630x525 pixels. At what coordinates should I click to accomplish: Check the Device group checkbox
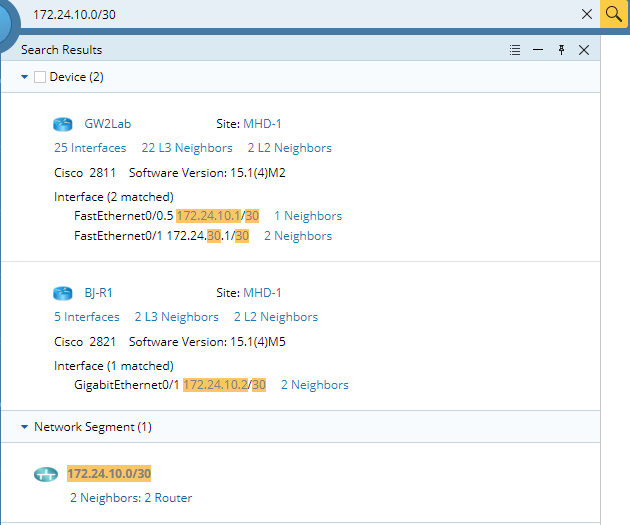(x=40, y=77)
